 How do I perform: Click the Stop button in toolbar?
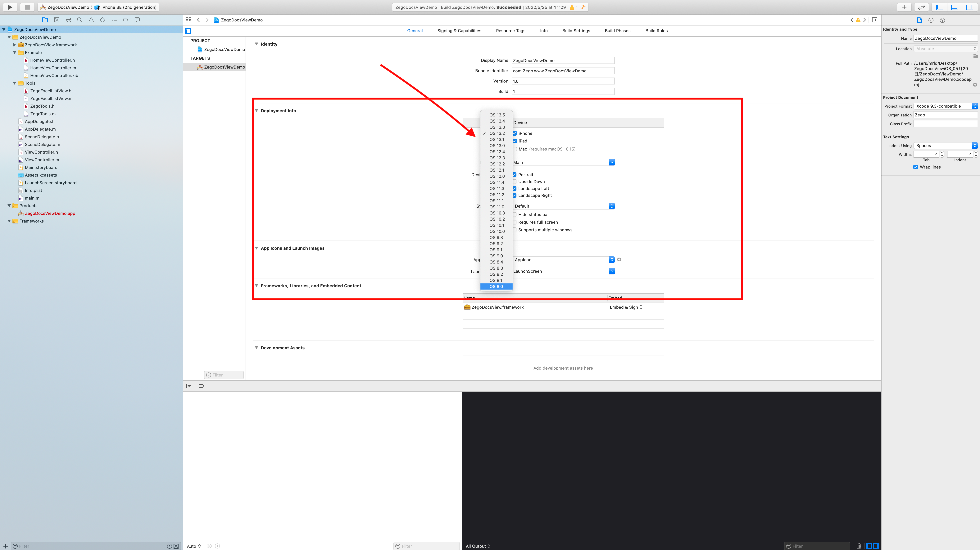tap(27, 7)
